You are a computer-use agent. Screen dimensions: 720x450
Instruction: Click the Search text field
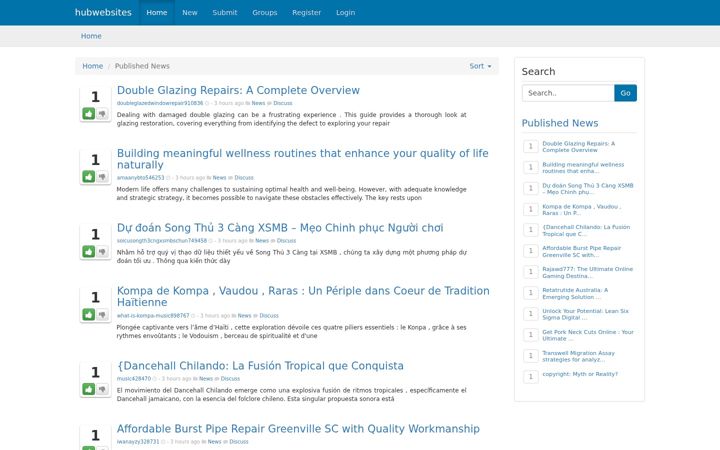click(x=568, y=93)
